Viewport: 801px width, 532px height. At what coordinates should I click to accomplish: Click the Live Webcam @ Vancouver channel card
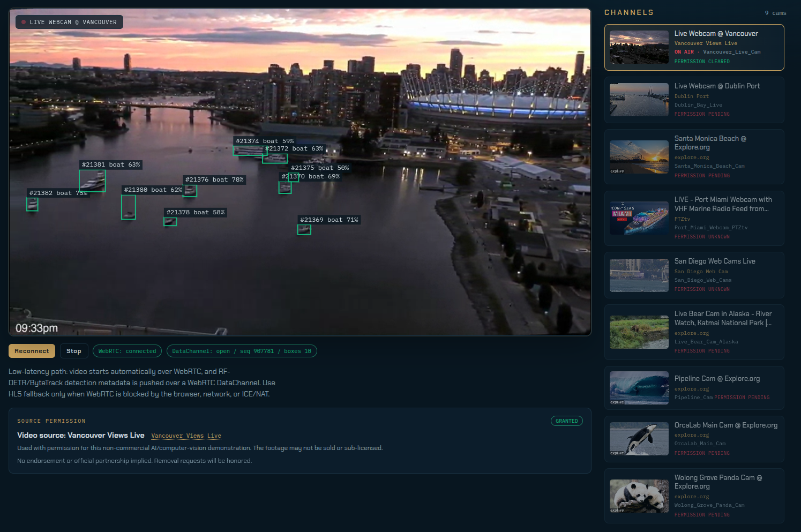pos(694,47)
